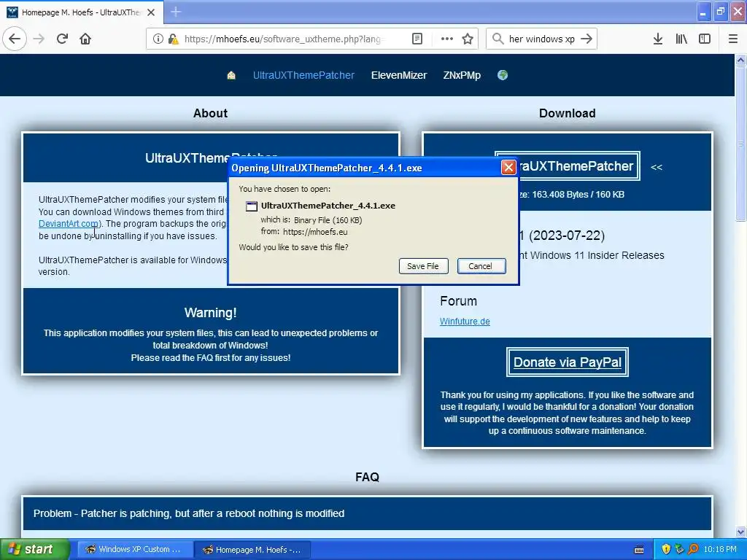This screenshot has height=560, width=747.
Task: Open ZNxPMp navigation item
Action: [x=462, y=75]
